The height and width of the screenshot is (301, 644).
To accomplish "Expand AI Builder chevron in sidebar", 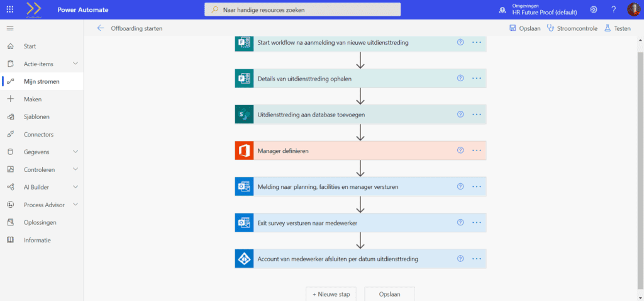I will click(x=75, y=187).
